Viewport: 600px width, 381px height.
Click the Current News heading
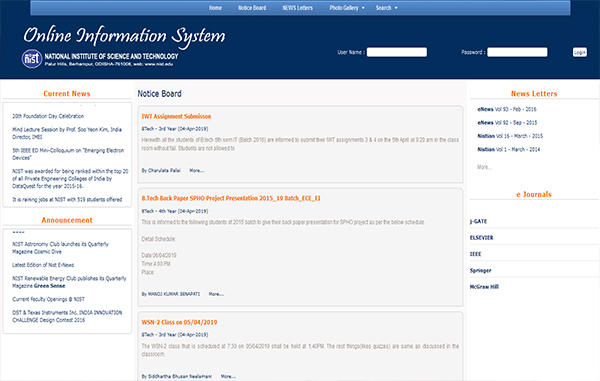point(67,94)
